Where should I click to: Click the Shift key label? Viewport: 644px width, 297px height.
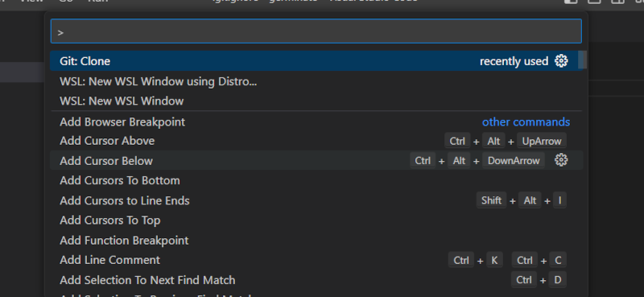tap(491, 200)
